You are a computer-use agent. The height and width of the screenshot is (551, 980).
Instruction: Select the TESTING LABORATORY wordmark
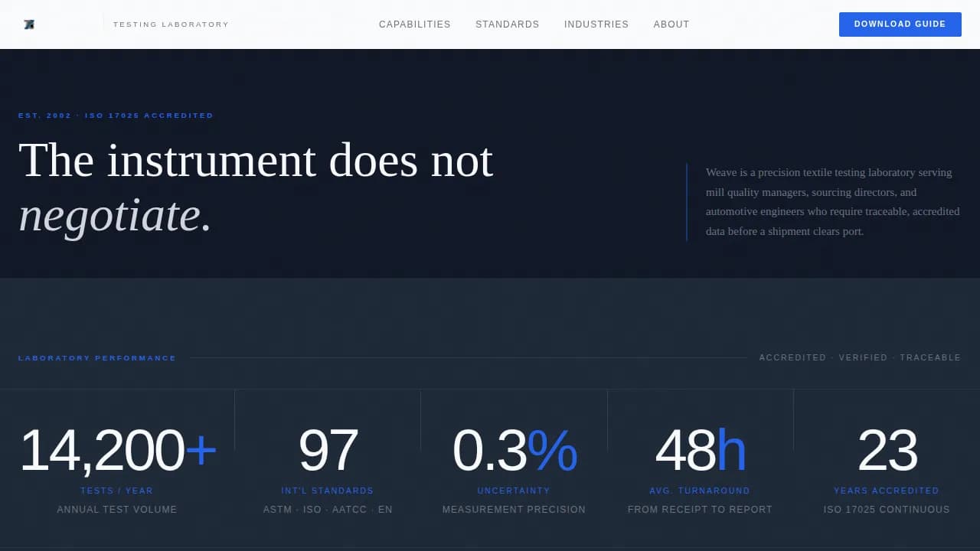tap(171, 24)
